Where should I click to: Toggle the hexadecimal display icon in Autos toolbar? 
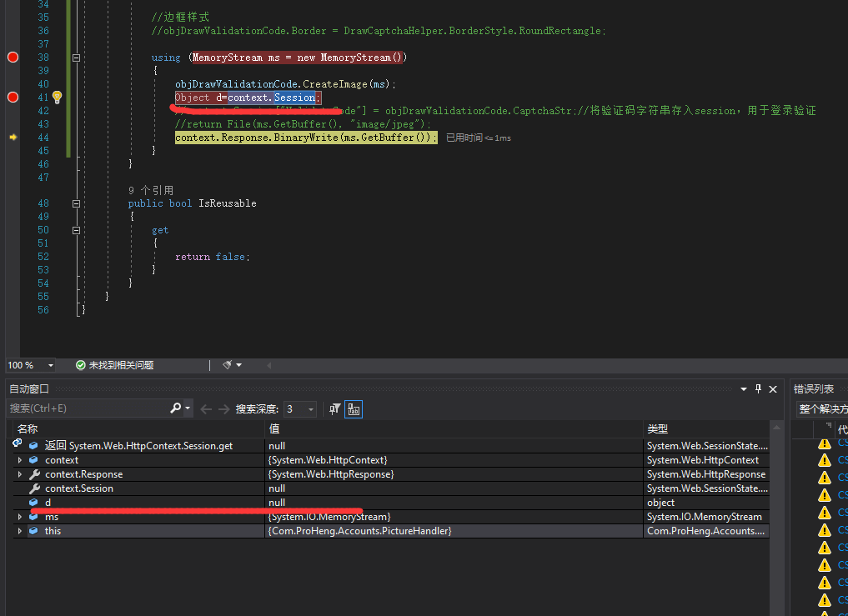pyautogui.click(x=354, y=409)
